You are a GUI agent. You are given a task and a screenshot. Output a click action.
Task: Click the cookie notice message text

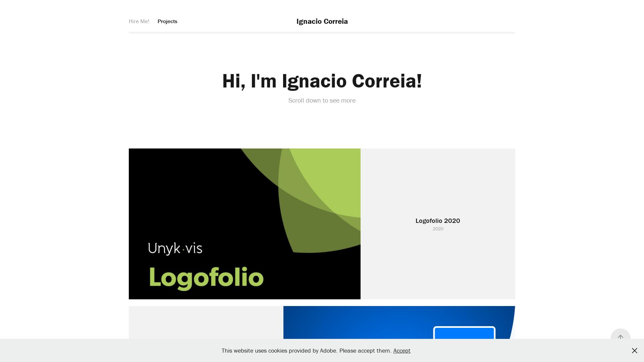(306, 351)
